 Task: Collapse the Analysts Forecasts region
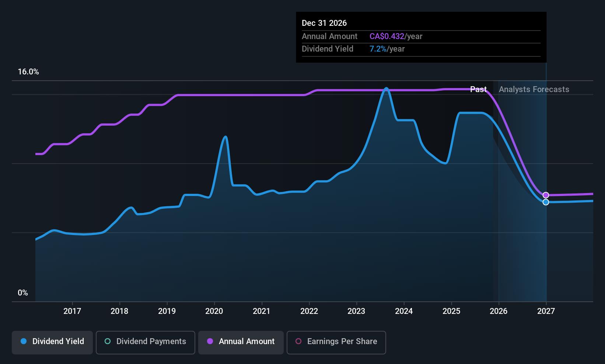point(534,89)
